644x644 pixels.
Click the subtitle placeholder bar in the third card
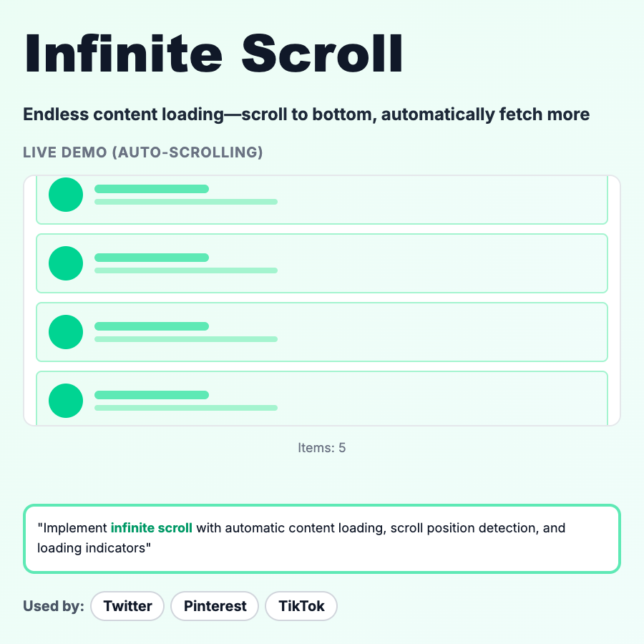186,339
